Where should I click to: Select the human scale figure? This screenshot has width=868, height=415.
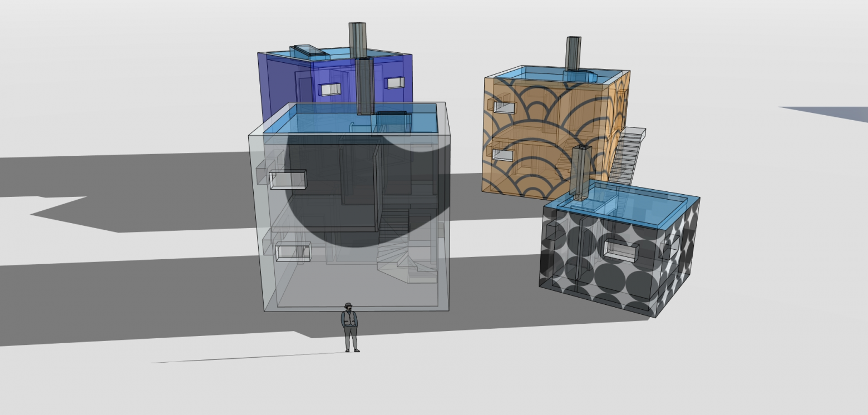[x=349, y=328]
